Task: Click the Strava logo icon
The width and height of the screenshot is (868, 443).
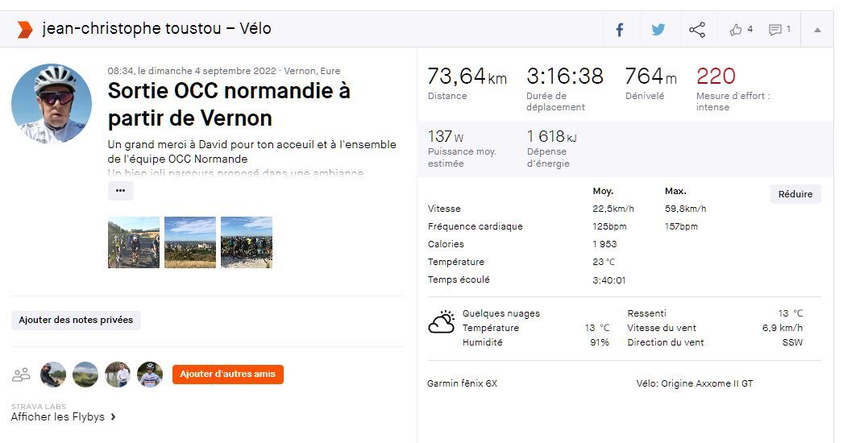Action: point(24,29)
